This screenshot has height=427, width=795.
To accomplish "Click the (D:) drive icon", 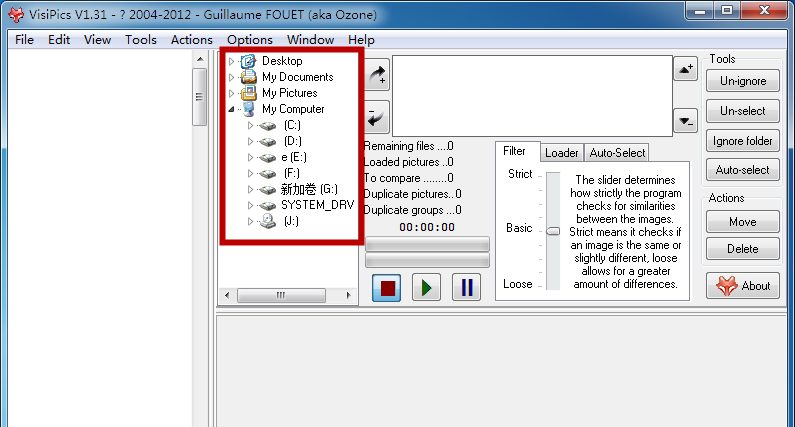I will pos(267,141).
